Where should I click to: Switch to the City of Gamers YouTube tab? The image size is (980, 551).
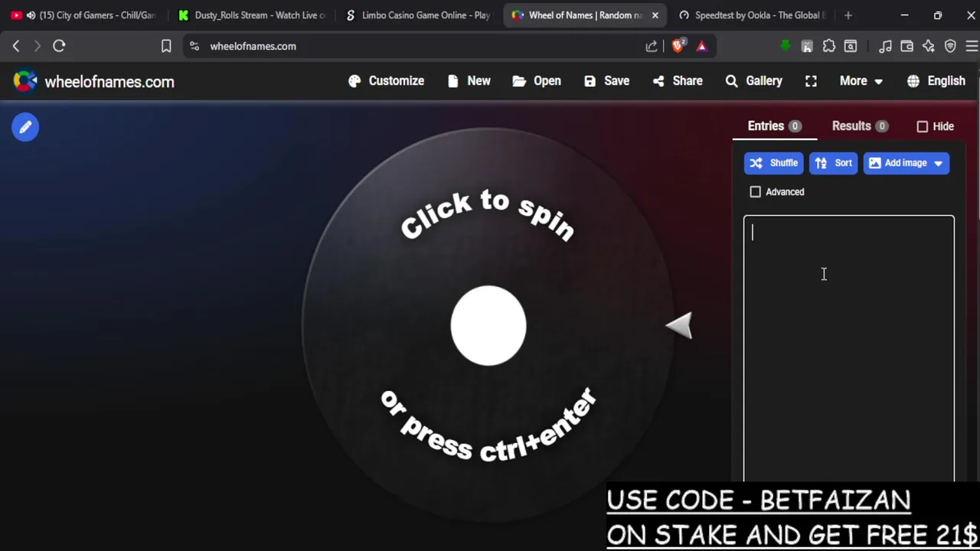pos(84,15)
